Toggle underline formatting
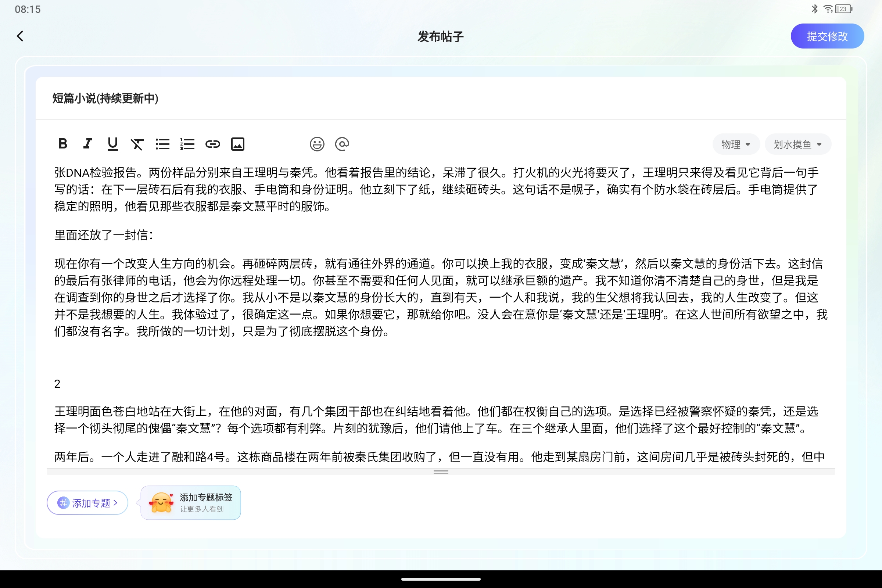The image size is (882, 588). pos(112,144)
